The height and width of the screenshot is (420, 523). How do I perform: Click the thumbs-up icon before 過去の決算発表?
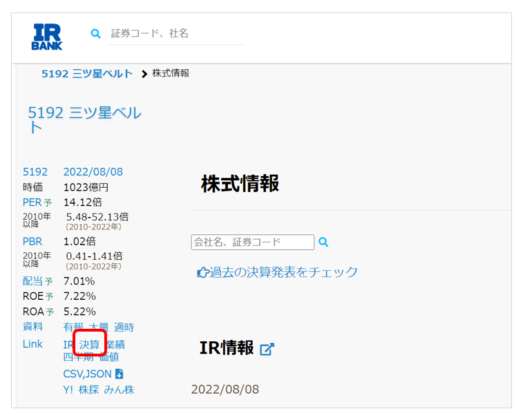pyautogui.click(x=203, y=273)
